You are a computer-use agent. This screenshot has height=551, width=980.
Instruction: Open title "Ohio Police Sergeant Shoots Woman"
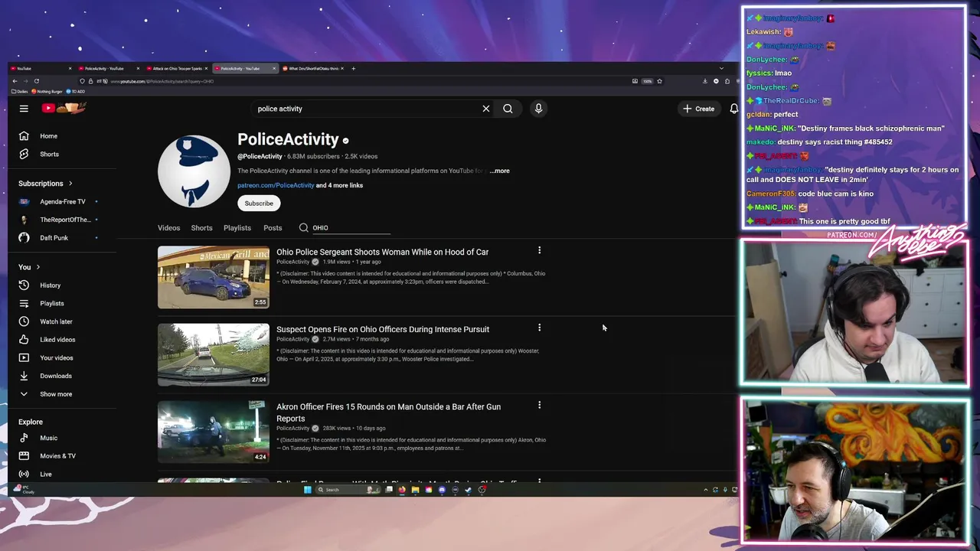(382, 252)
